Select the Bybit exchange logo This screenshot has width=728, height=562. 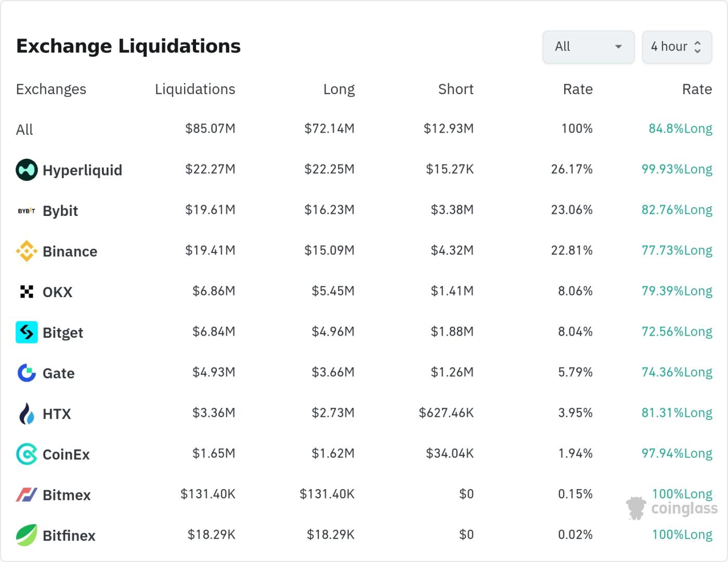tap(26, 210)
